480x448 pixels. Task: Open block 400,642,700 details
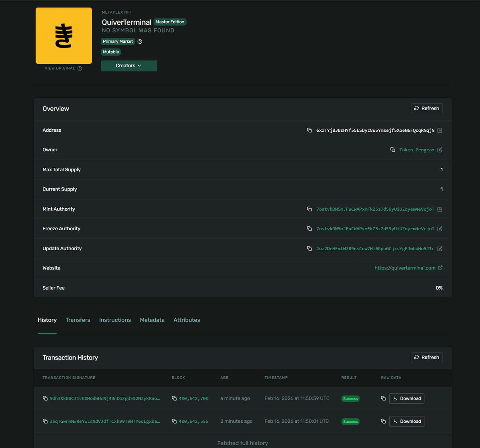click(194, 398)
